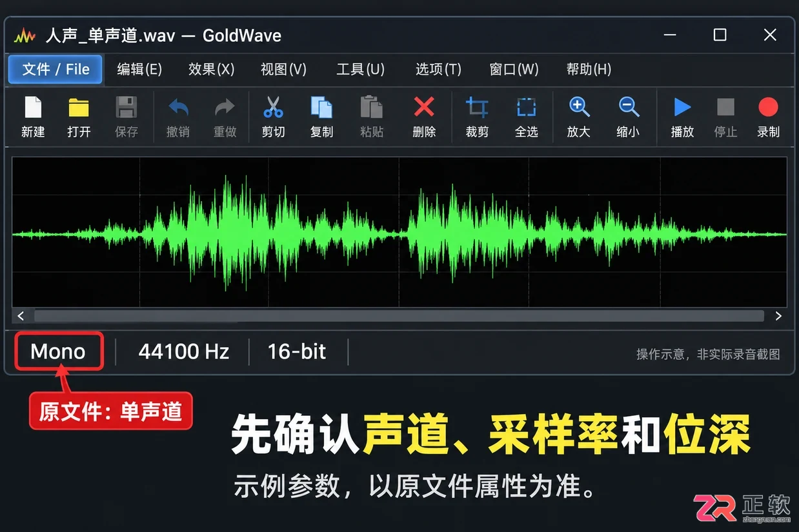Click the 44100 Hz sample rate entry
This screenshot has height=532, width=799.
pos(184,351)
